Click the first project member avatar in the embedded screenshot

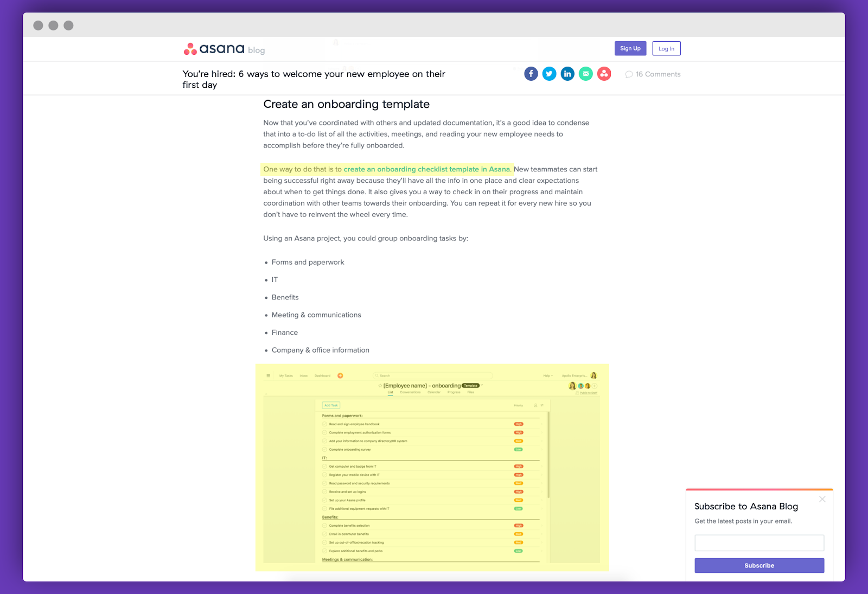point(572,386)
